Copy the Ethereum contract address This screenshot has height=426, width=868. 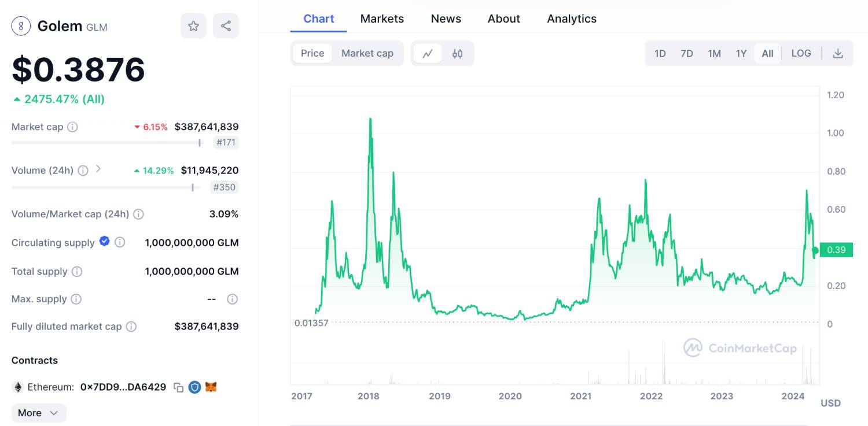click(x=178, y=387)
